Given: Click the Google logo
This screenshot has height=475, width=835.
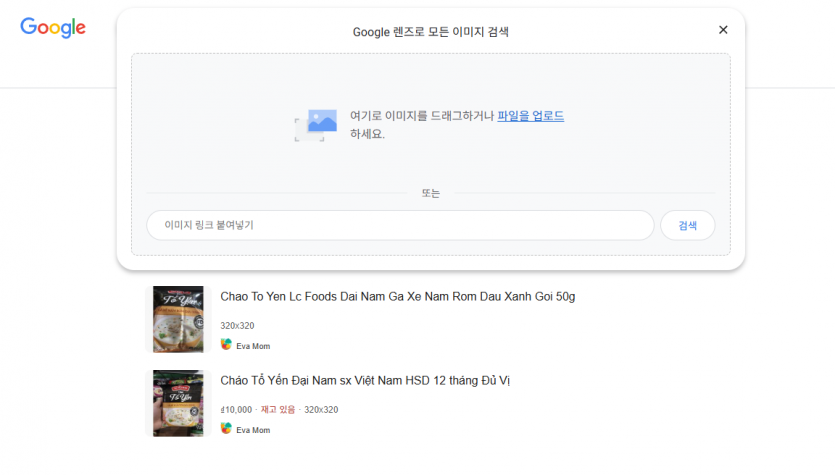Looking at the screenshot, I should (x=53, y=28).
